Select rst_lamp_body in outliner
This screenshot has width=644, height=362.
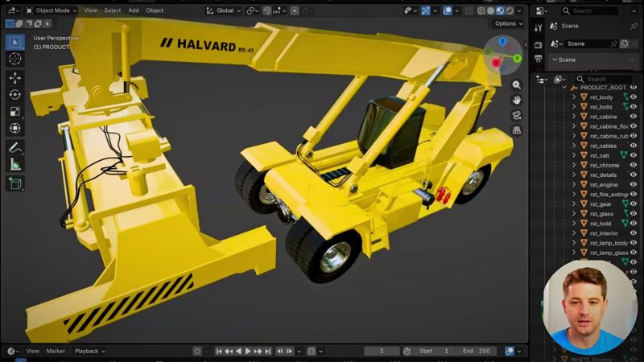coord(609,243)
